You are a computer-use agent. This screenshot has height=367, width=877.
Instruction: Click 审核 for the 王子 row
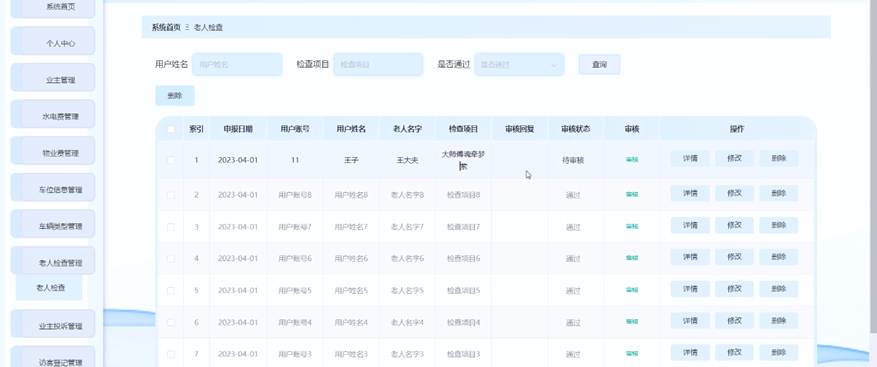631,159
